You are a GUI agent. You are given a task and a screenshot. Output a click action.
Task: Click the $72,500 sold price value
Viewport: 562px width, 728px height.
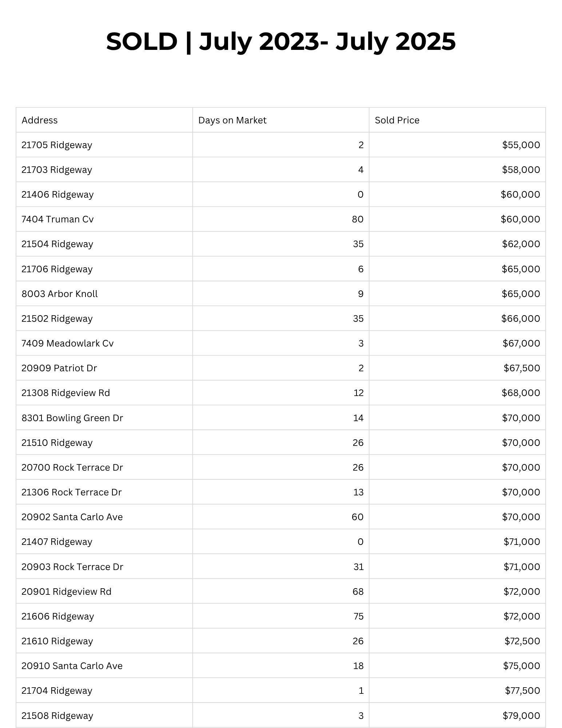click(522, 641)
